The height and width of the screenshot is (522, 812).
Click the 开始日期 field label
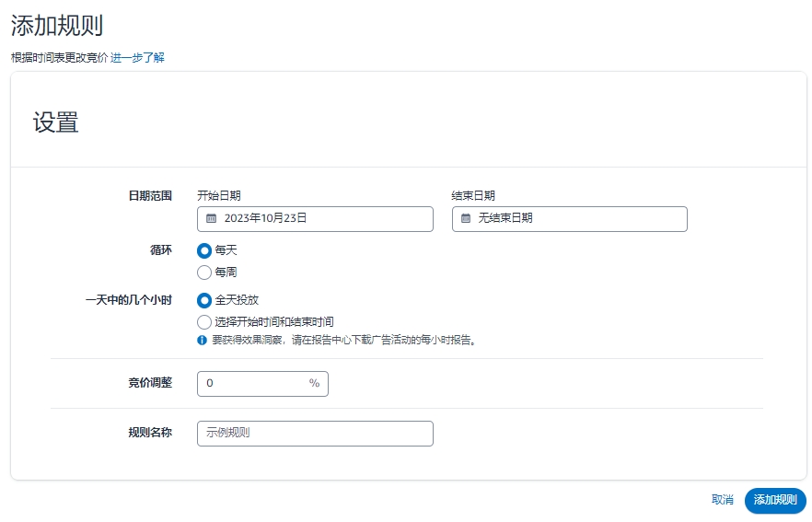[x=219, y=196]
